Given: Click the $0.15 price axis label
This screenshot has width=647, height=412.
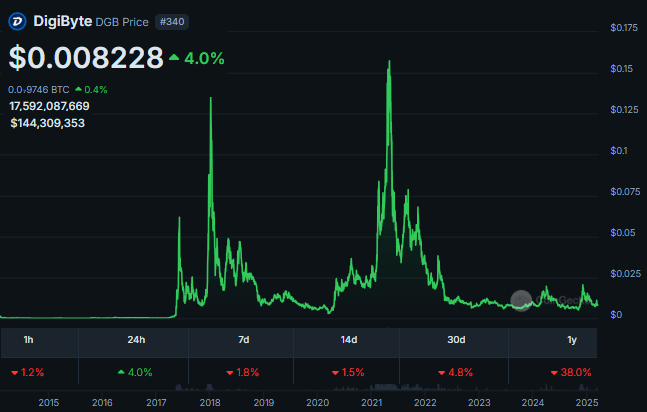Looking at the screenshot, I should 621,69.
